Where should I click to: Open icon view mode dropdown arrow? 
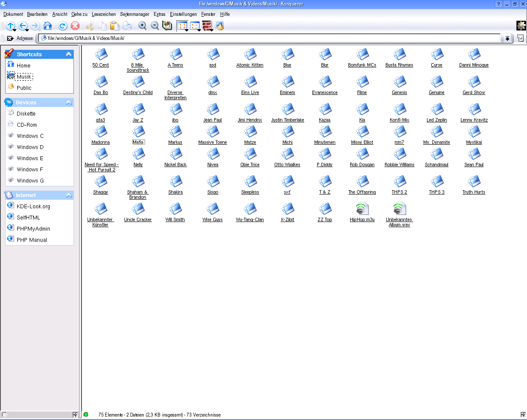tap(187, 30)
